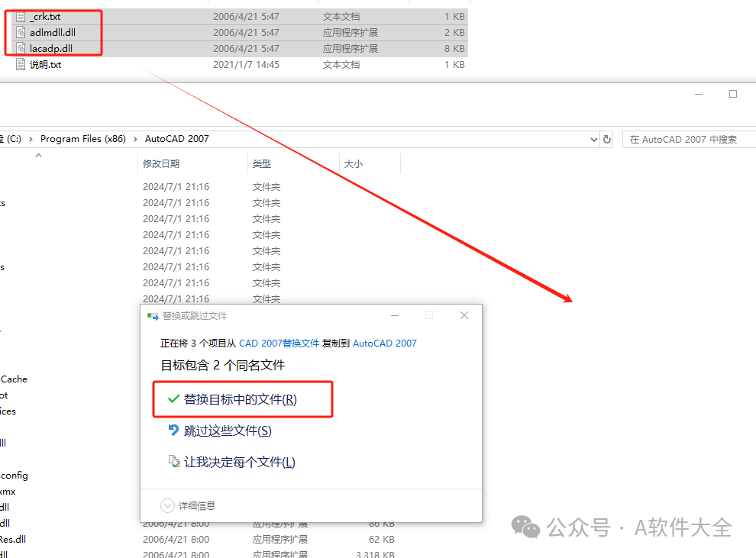Image resolution: width=756 pixels, height=558 pixels.
Task: Expand chevron after Program Files (x86)
Action: (135, 139)
